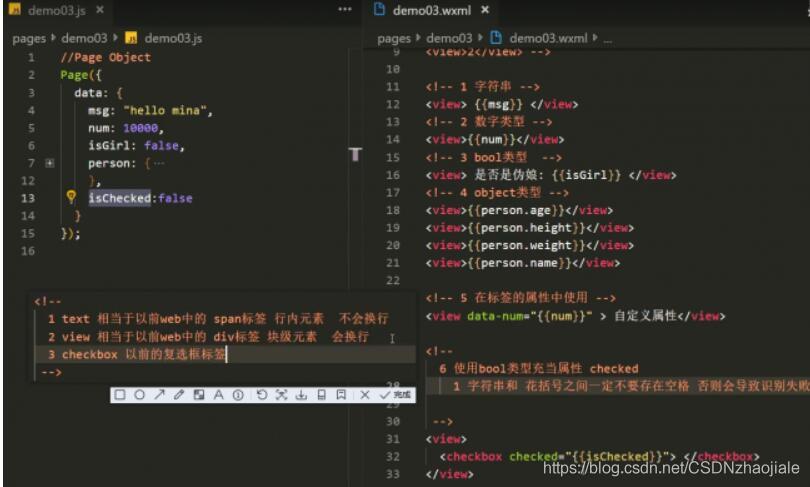This screenshot has width=810, height=487.
Task: Click the {{person.name}} line
Action: [523, 263]
